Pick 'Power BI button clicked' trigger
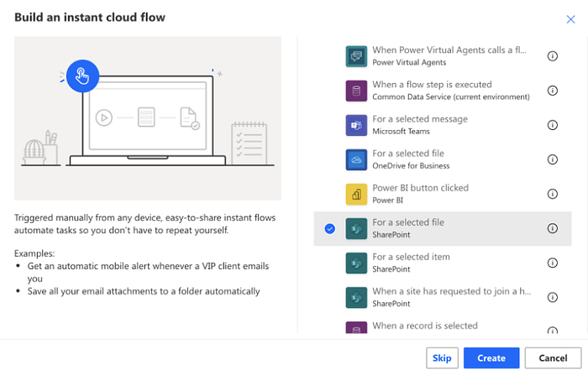 coord(443,194)
